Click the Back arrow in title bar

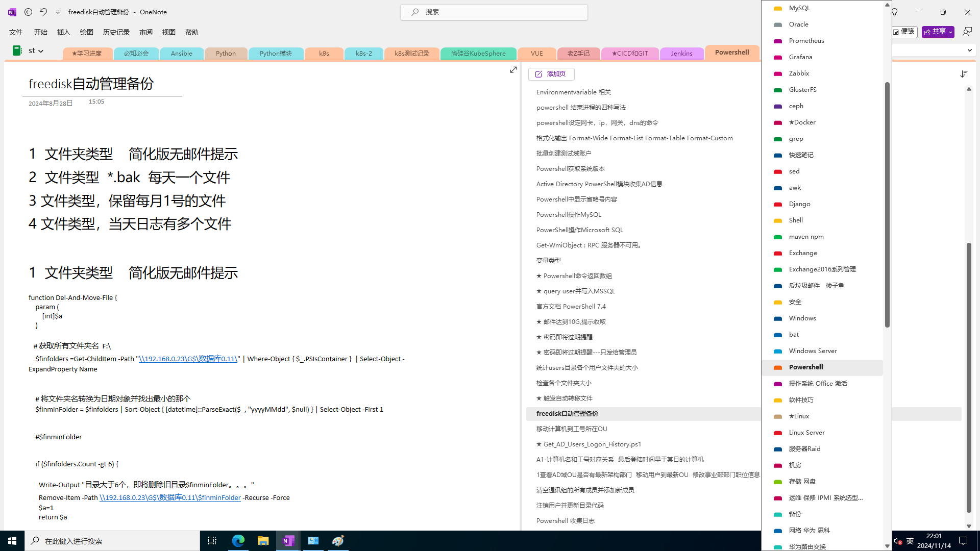pos(29,12)
